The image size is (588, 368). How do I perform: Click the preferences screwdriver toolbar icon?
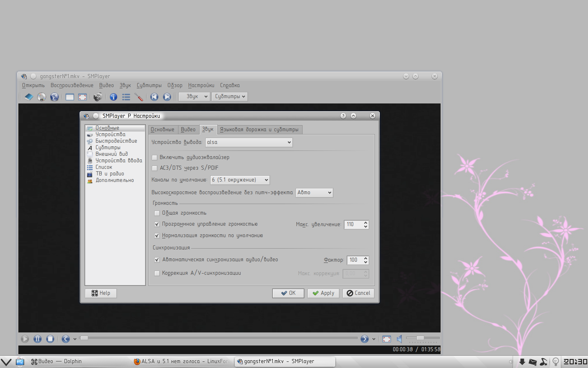pyautogui.click(x=139, y=97)
